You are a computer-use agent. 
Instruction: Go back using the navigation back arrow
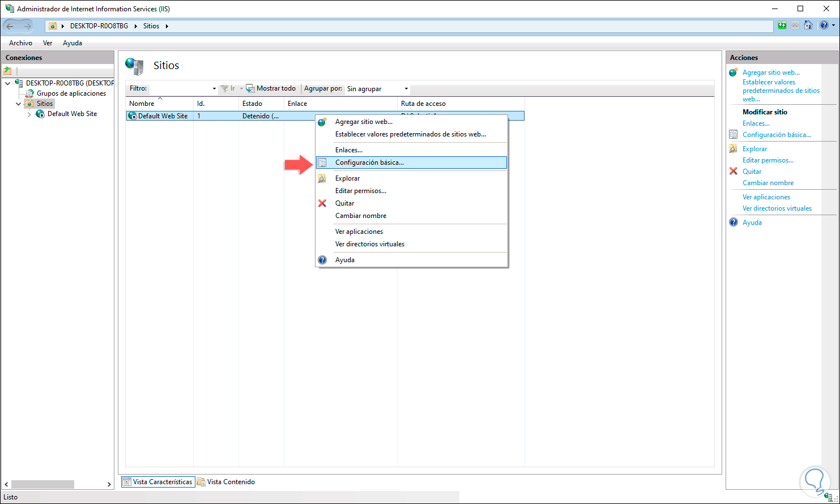[10, 26]
